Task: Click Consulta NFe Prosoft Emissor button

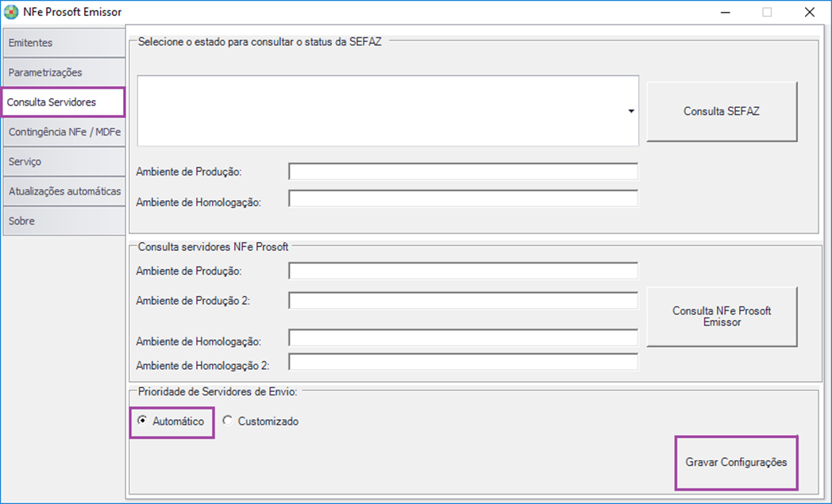Action: coord(722,317)
